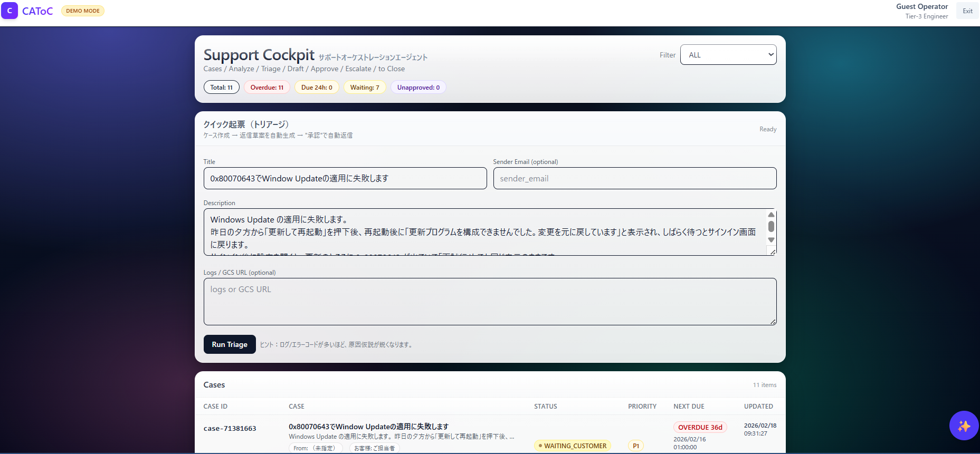Open the sparkle AI assistant button
Viewport: 980px width, 454px height.
(x=964, y=426)
